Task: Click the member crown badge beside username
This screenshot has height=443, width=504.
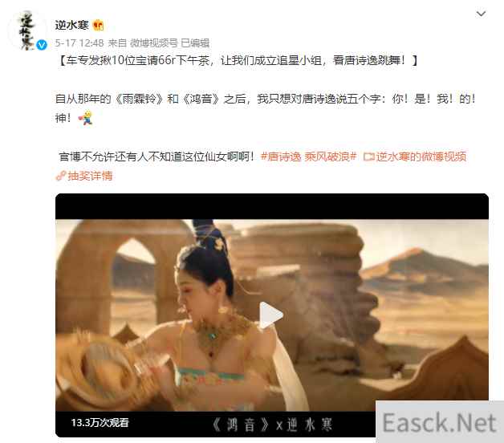Action: click(99, 26)
